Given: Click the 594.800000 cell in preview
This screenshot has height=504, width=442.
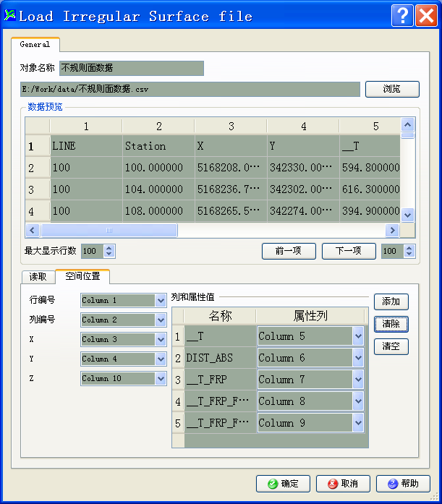Looking at the screenshot, I should pyautogui.click(x=370, y=168).
